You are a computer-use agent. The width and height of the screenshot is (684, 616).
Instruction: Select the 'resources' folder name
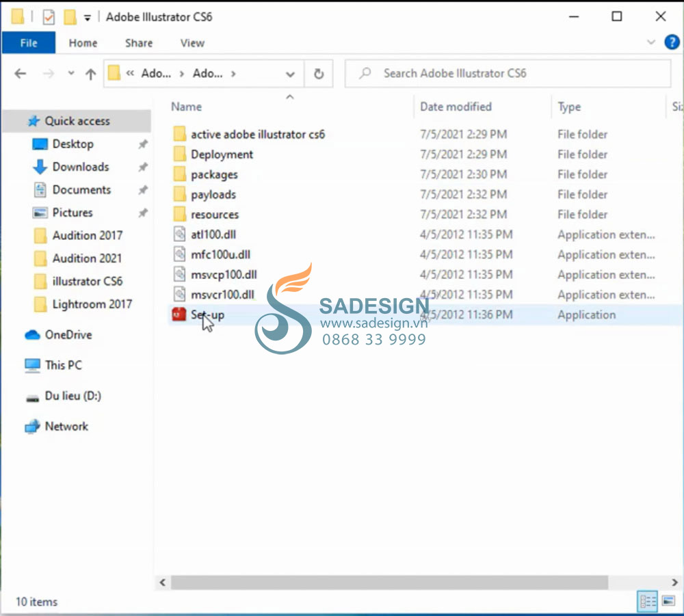(x=215, y=215)
